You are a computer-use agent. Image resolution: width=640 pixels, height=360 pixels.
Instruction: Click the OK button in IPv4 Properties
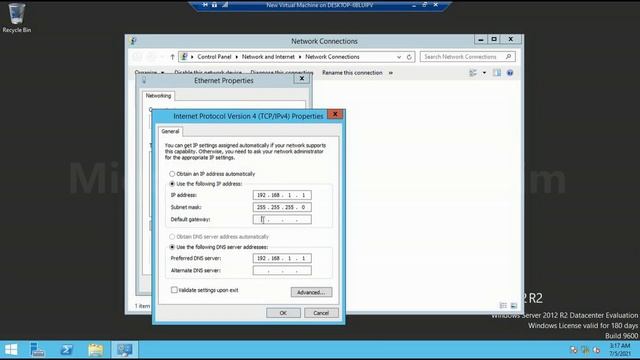click(283, 313)
